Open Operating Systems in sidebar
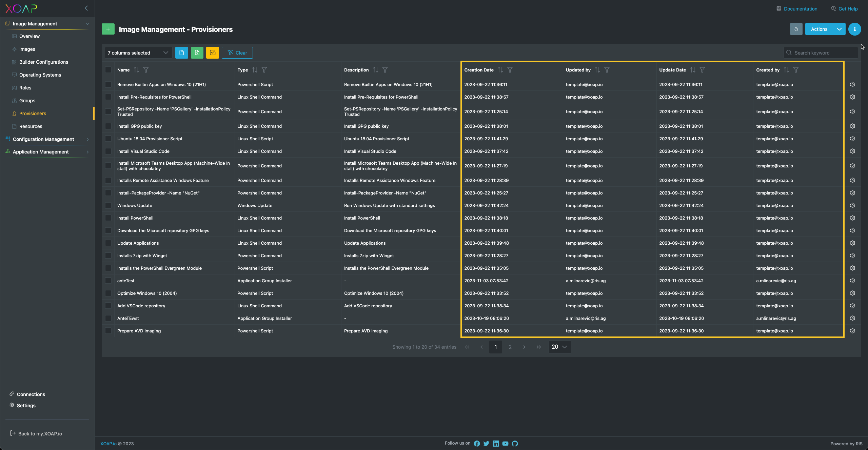 [40, 75]
